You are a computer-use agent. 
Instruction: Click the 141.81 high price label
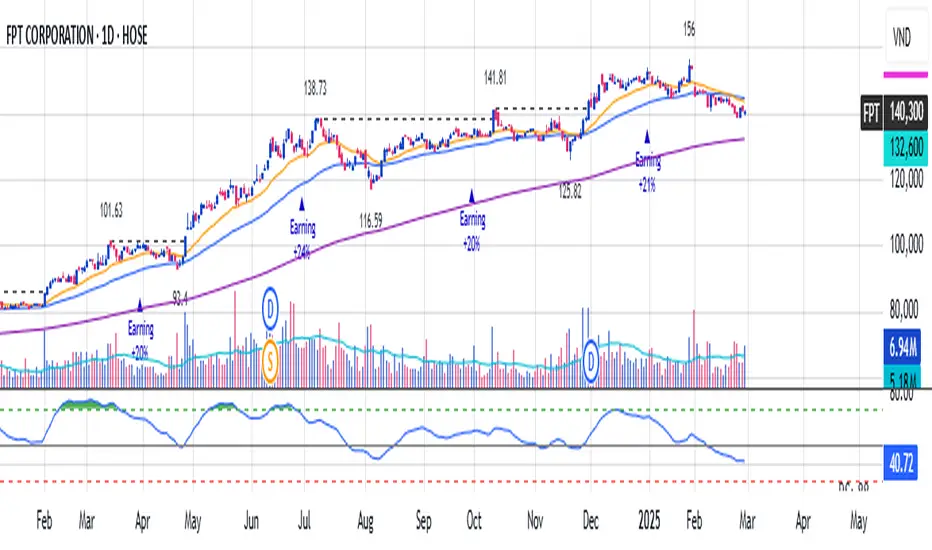click(495, 77)
